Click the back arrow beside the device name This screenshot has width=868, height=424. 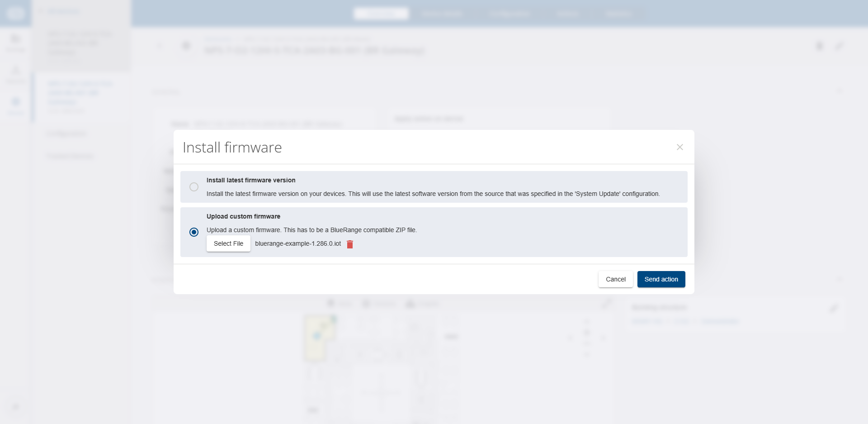coord(160,46)
